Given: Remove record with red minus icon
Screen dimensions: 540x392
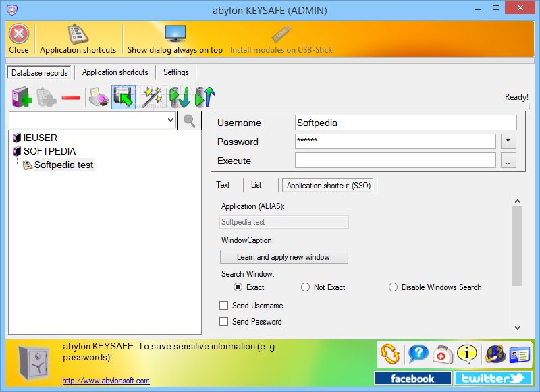Looking at the screenshot, I should pyautogui.click(x=71, y=98).
